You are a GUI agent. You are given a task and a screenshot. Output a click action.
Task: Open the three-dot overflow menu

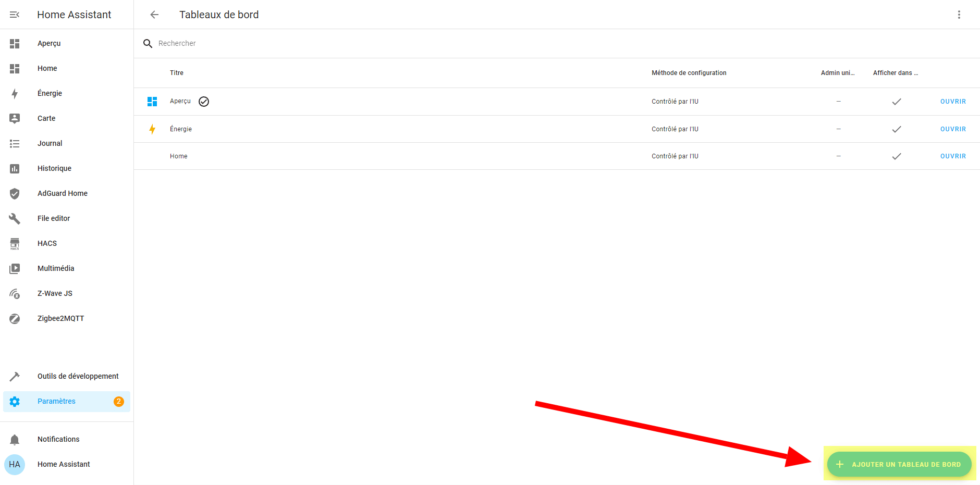959,15
